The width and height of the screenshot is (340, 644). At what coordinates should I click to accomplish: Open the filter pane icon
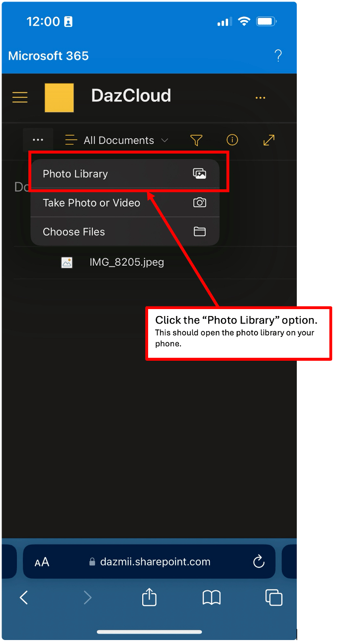point(196,141)
